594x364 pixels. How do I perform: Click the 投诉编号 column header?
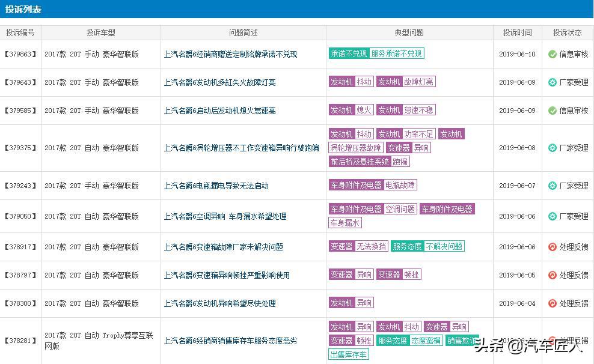pyautogui.click(x=21, y=32)
